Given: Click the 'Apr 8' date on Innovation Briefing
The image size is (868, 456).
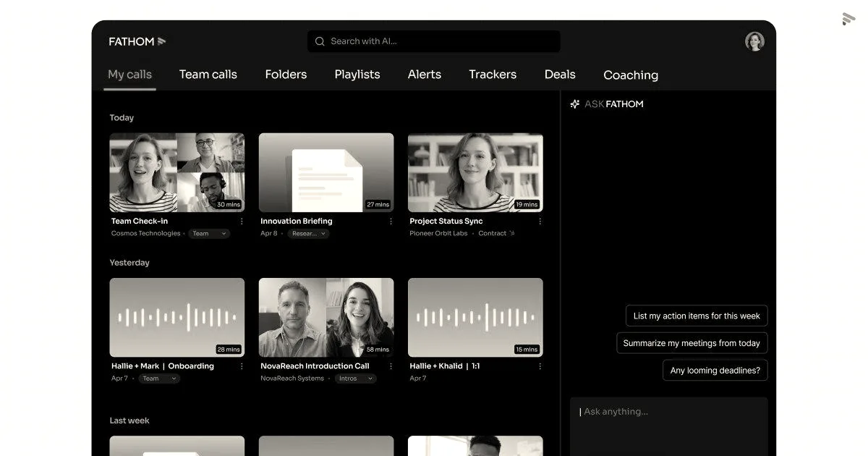Looking at the screenshot, I should coord(269,234).
